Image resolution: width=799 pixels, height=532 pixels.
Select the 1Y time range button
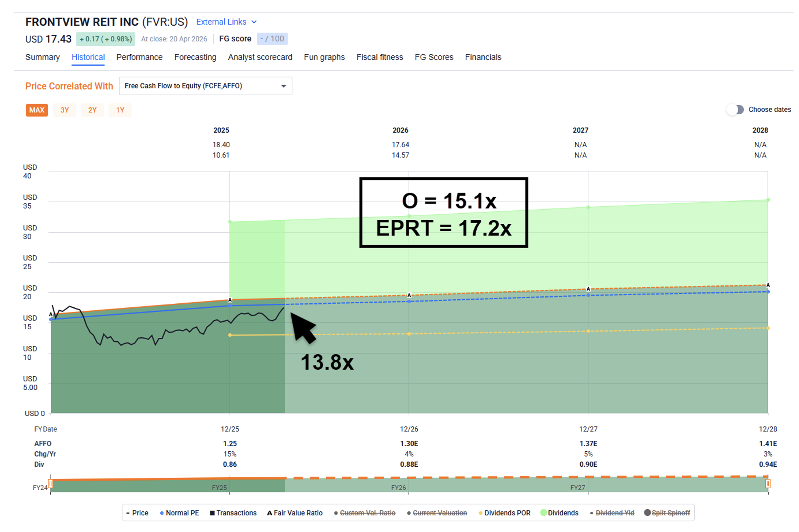coord(120,110)
